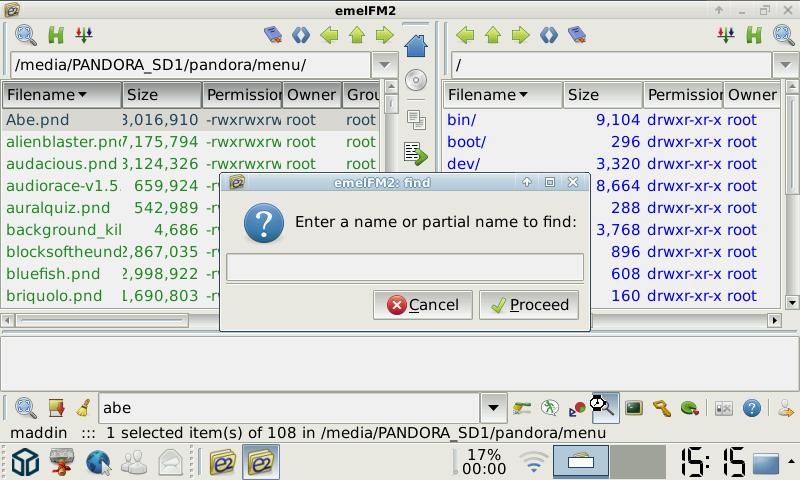
Task: Sort right pane by Size column
Action: tap(603, 94)
